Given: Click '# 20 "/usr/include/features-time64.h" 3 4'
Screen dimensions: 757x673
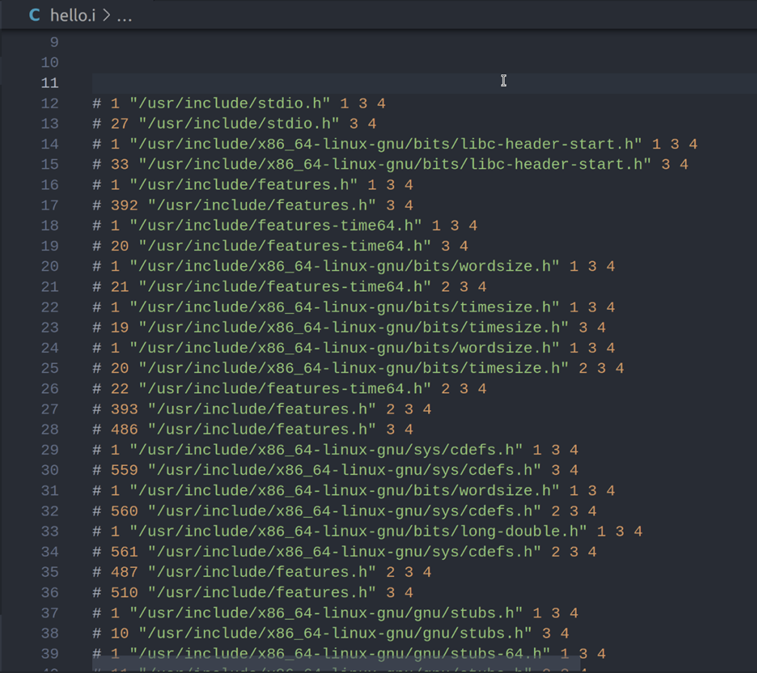Looking at the screenshot, I should (x=280, y=246).
